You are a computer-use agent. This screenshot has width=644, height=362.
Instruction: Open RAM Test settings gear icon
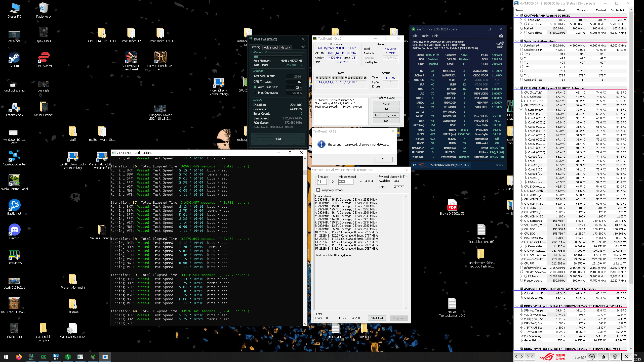pyautogui.click(x=303, y=47)
